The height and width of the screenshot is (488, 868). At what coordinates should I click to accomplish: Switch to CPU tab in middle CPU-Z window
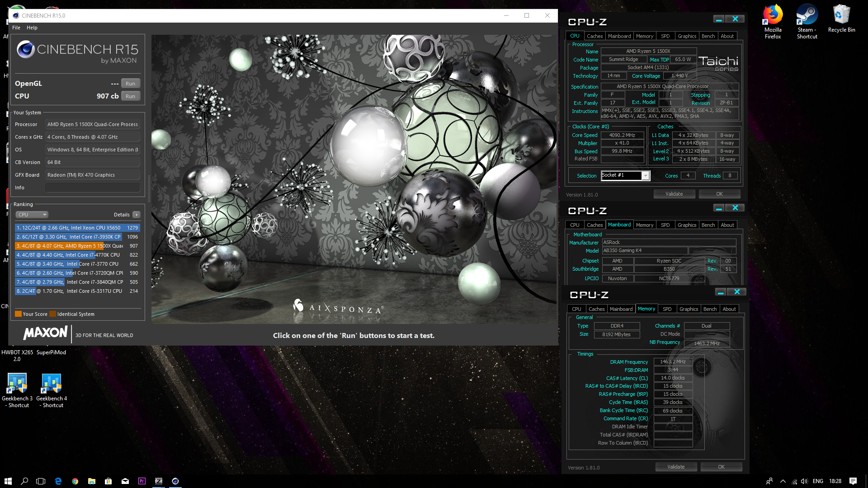coord(575,225)
